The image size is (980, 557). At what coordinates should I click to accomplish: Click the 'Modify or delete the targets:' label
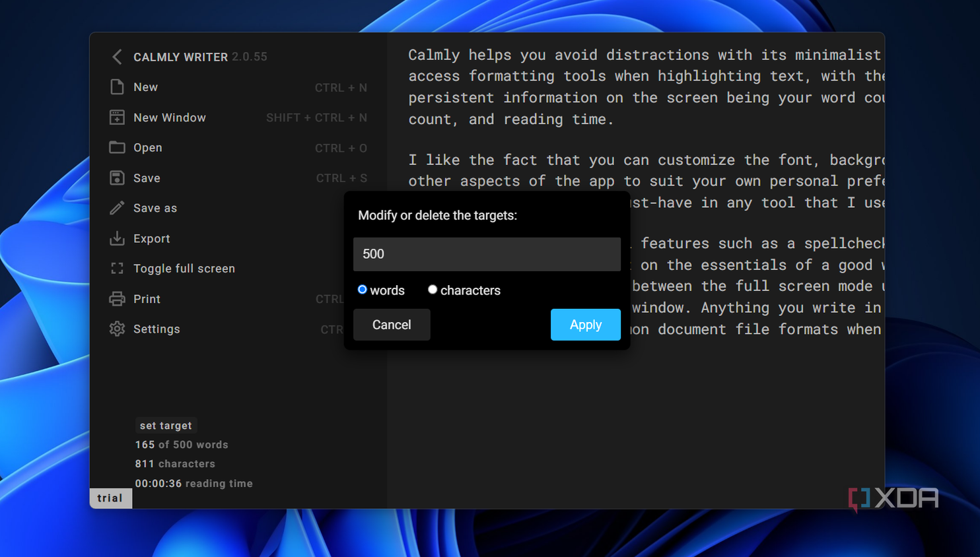tap(437, 215)
